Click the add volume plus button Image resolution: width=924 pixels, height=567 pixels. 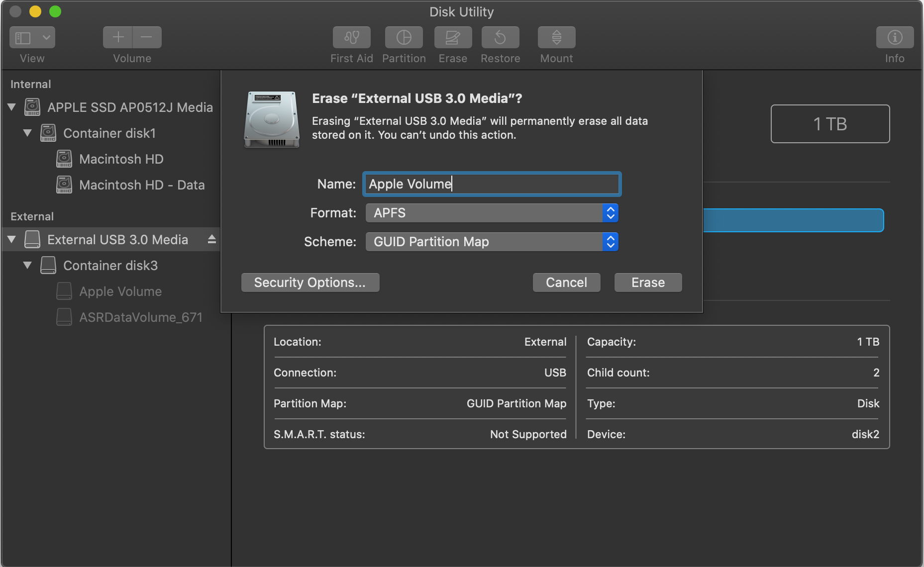[x=118, y=37]
